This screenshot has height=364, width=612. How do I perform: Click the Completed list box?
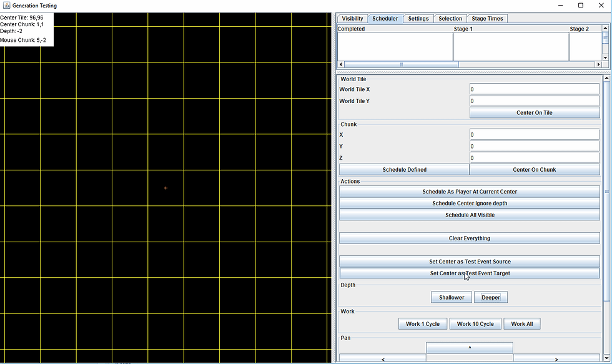tap(395, 46)
